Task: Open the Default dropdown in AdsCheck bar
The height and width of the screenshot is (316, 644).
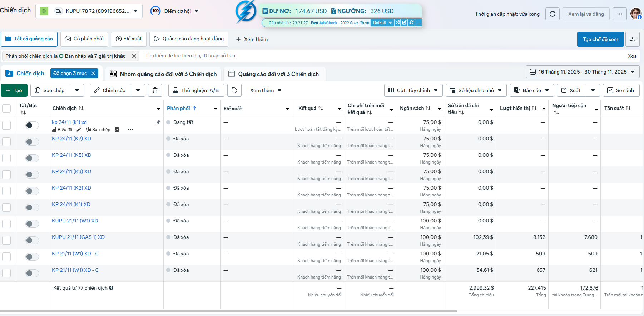Action: (382, 22)
